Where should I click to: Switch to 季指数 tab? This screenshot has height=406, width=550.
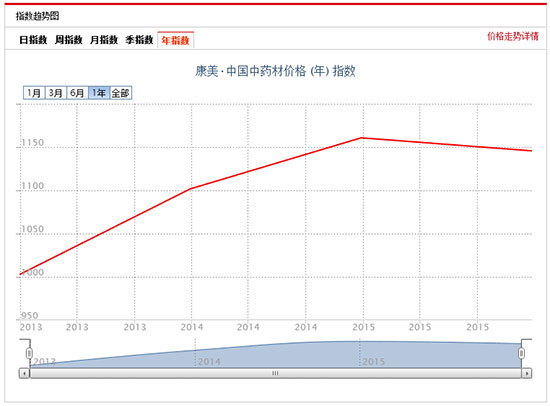(140, 40)
